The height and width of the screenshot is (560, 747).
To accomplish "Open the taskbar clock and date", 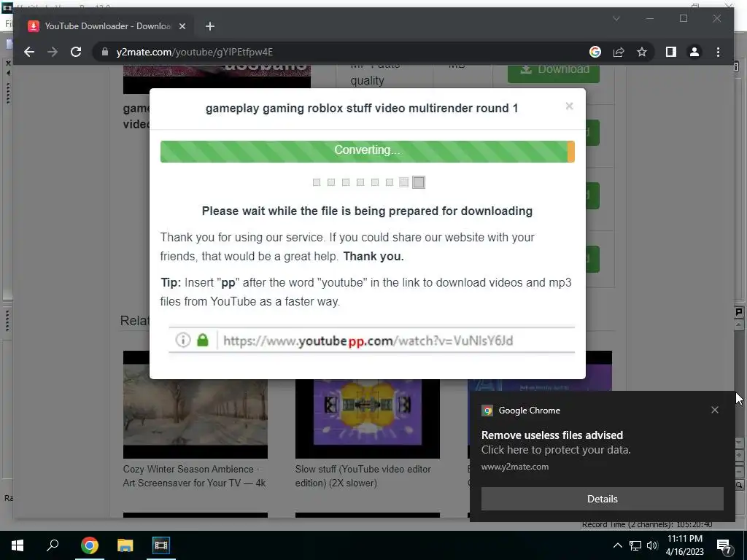I will click(684, 545).
